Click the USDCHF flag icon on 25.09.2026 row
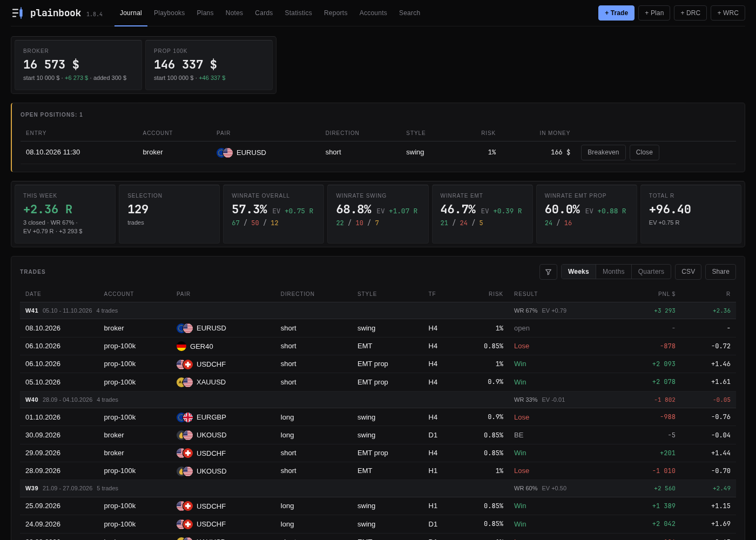756x540 pixels. pyautogui.click(x=185, y=506)
